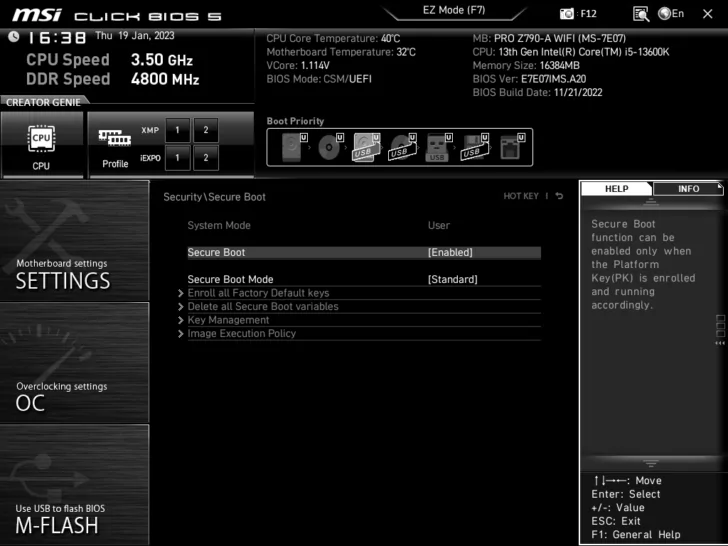Select the USB CD/DVD boot icon
Screen dimensions: 728x546
402,147
